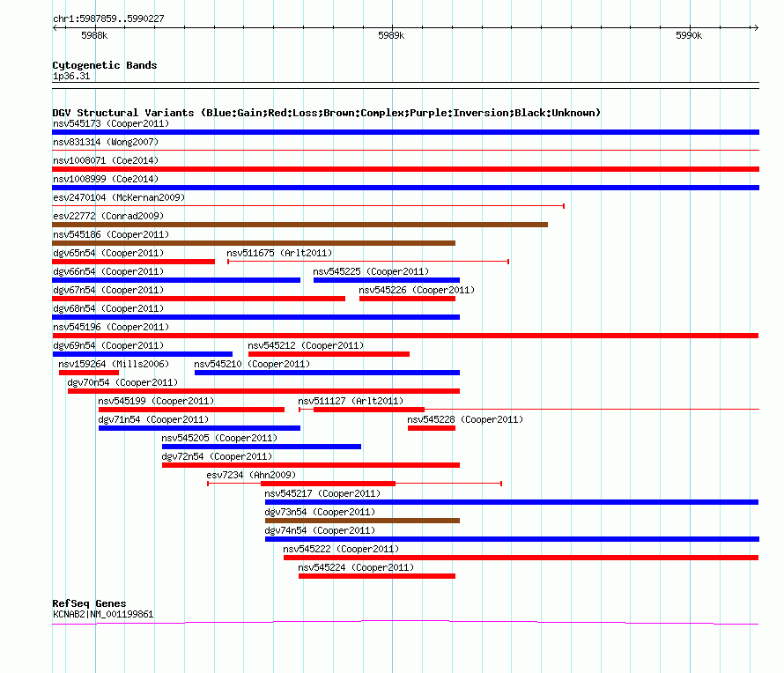784x673 pixels.
Task: Click the dgv72n54 (Cooper2011) label
Action: pos(217,456)
